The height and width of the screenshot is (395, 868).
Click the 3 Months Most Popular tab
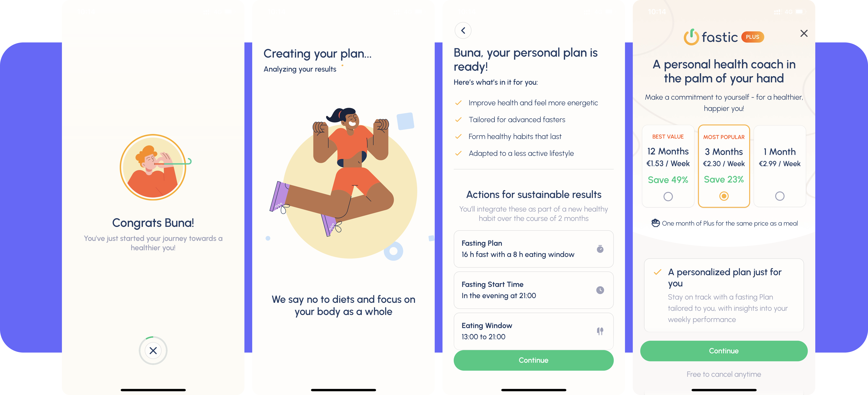pyautogui.click(x=724, y=166)
